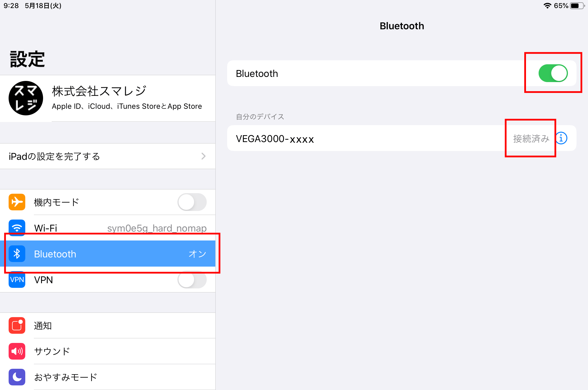Image resolution: width=588 pixels, height=390 pixels.
Task: Tap the Do Not Disturb moon icon
Action: 17,377
